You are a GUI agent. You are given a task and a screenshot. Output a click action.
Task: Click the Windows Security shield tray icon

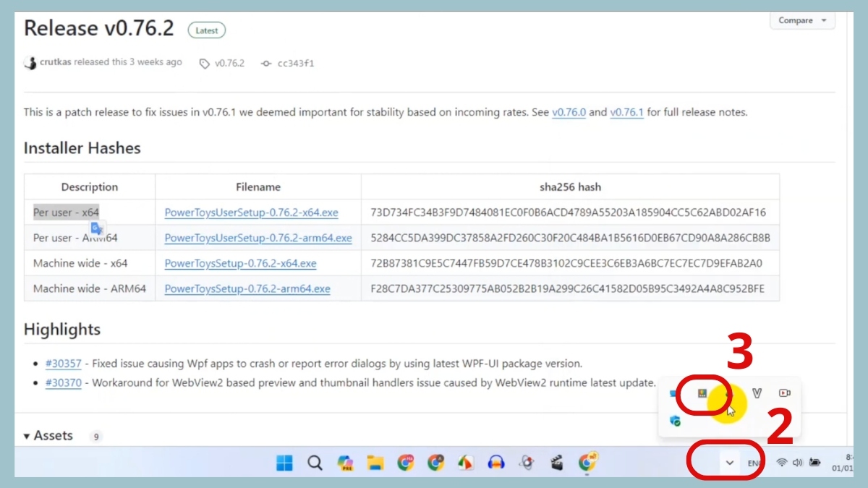pyautogui.click(x=676, y=421)
